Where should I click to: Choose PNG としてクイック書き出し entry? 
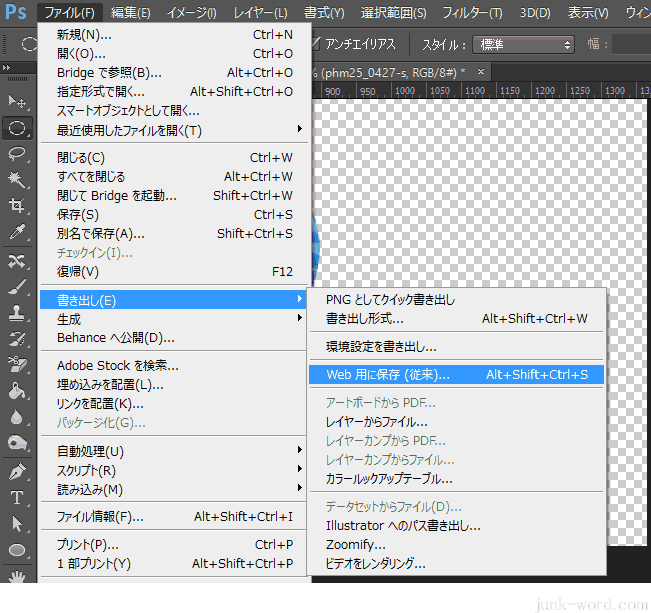tap(456, 299)
